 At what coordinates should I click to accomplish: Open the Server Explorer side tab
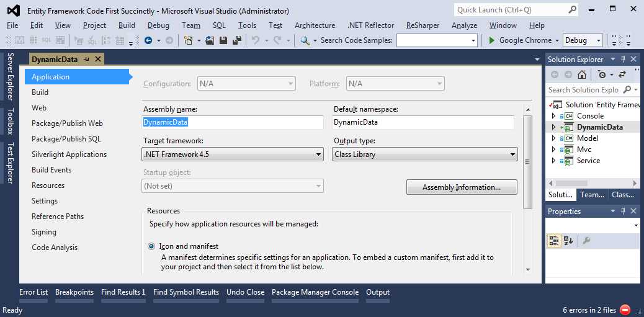[x=11, y=76]
